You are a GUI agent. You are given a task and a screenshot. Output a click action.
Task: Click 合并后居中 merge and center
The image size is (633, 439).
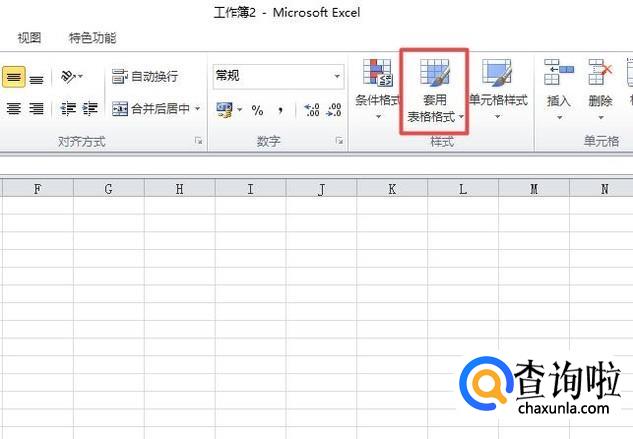click(x=151, y=108)
